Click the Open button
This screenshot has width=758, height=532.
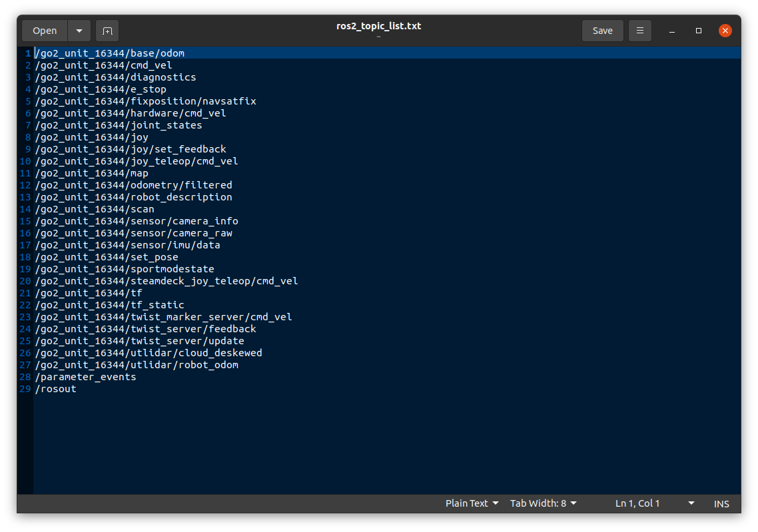point(45,31)
